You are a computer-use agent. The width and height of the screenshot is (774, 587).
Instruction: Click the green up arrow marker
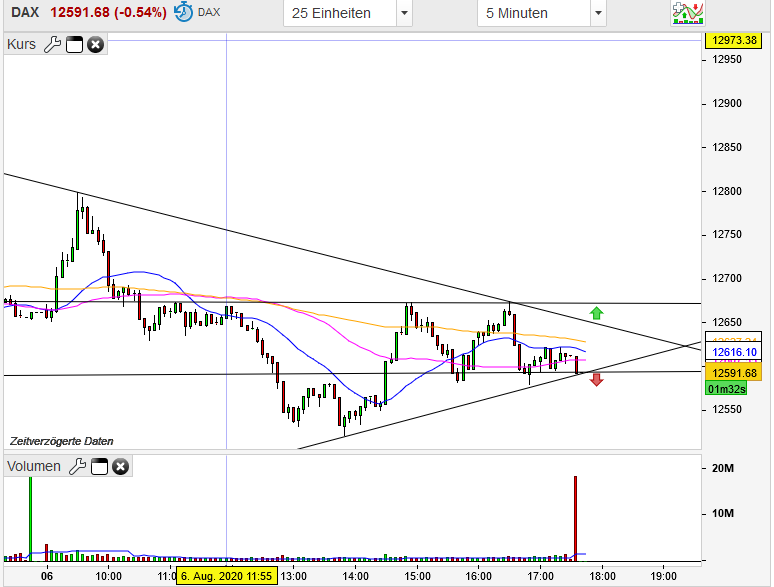pyautogui.click(x=596, y=313)
